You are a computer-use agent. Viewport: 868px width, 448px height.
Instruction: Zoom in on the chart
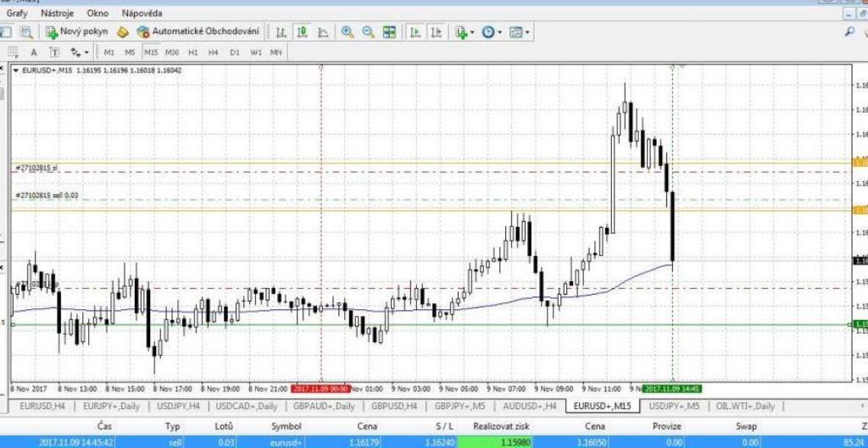click(348, 32)
